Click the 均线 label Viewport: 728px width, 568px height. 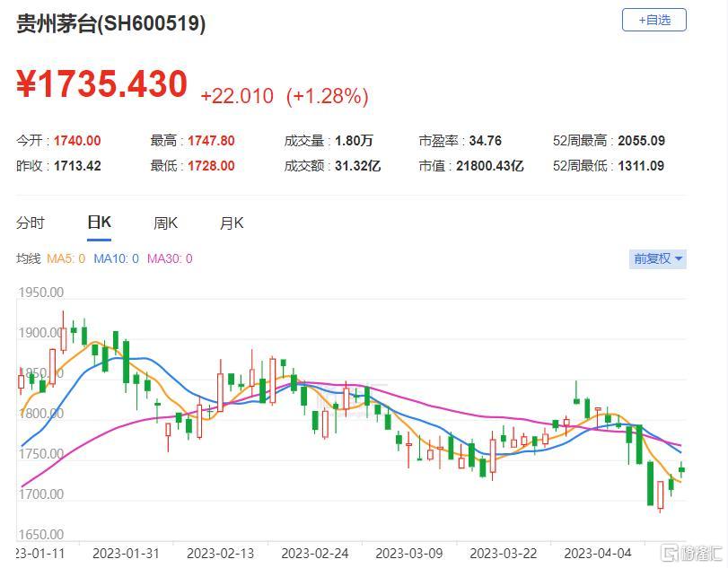click(29, 258)
